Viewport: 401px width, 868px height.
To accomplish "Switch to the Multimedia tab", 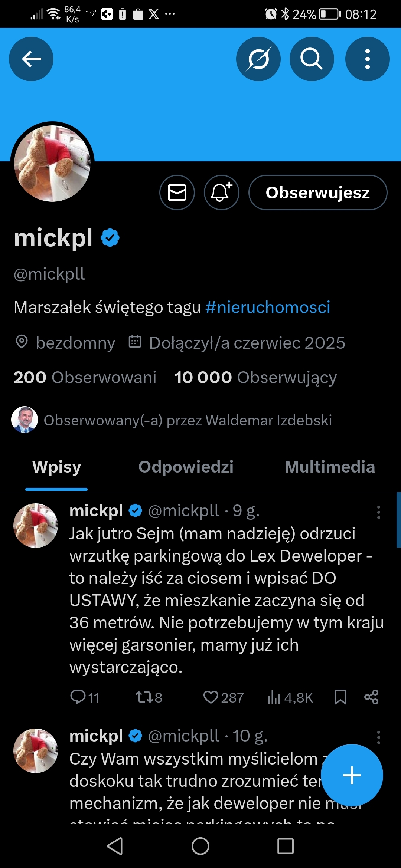I will point(329,467).
